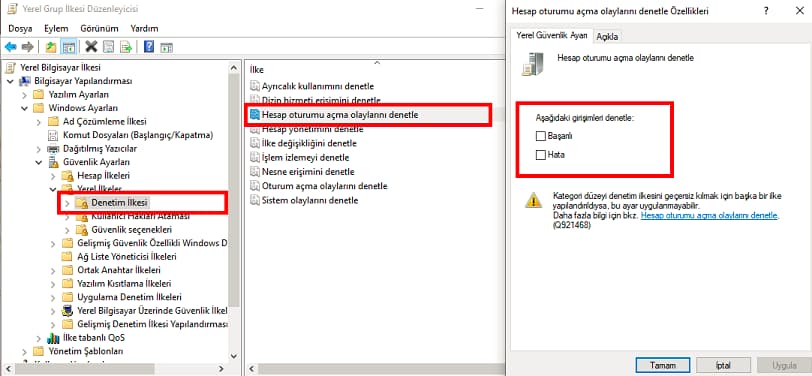Click the script icon of Komut Dosyaları
Viewport: 812px width, 376px height.
coord(53,135)
